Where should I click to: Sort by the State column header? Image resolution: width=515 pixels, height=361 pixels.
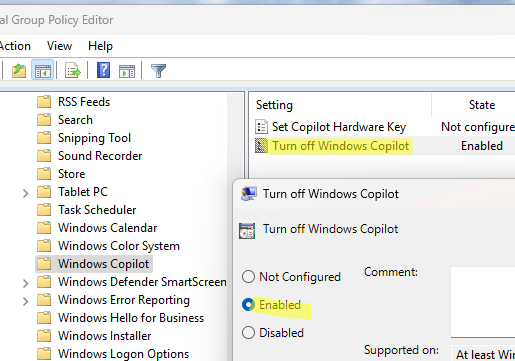tap(482, 105)
